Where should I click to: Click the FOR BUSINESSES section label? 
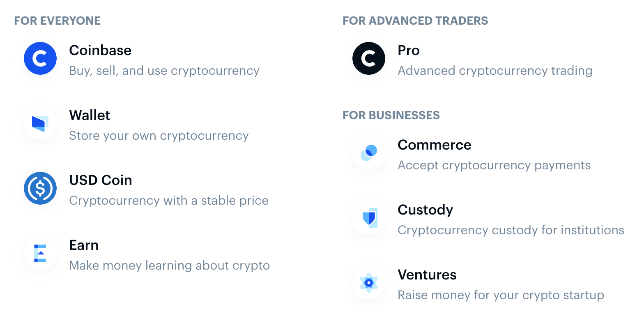[391, 115]
